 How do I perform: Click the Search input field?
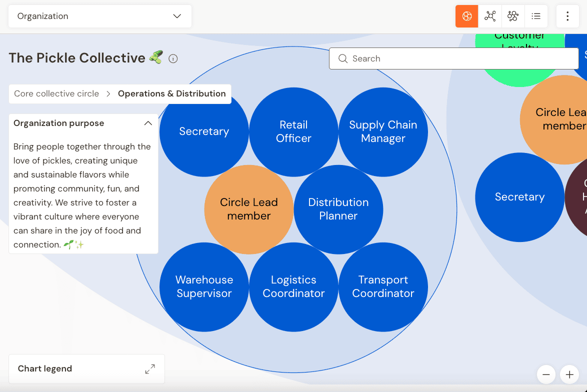coord(453,58)
